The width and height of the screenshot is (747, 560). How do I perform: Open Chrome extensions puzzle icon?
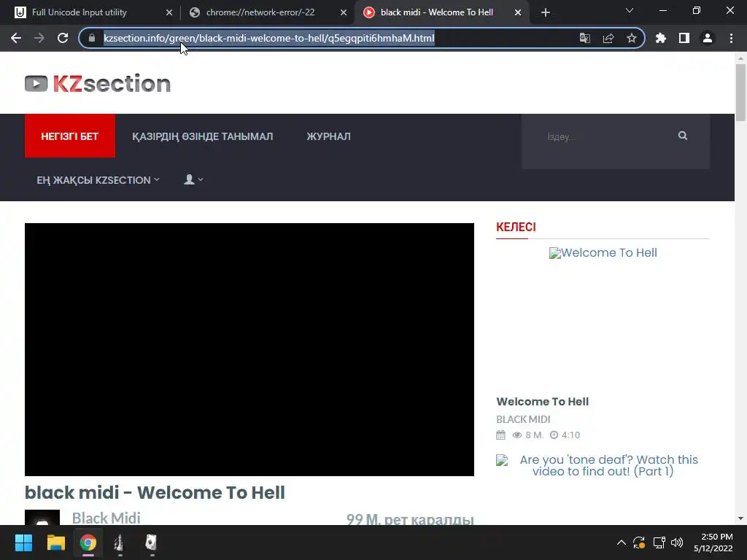pos(661,38)
